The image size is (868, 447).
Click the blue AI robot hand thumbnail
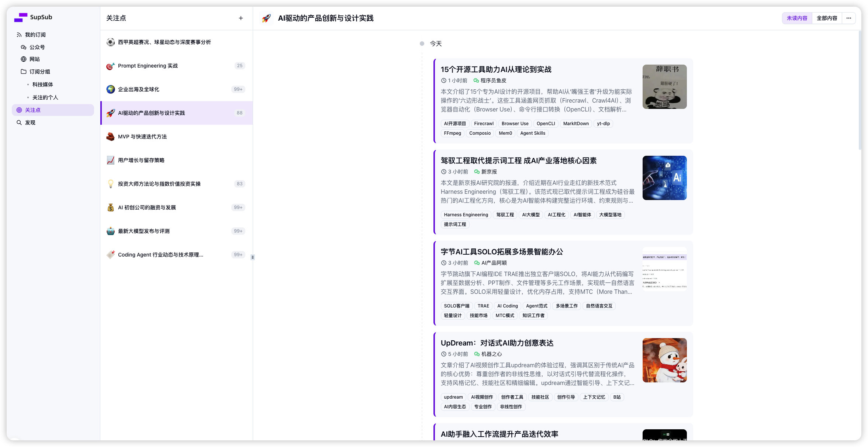(x=664, y=178)
